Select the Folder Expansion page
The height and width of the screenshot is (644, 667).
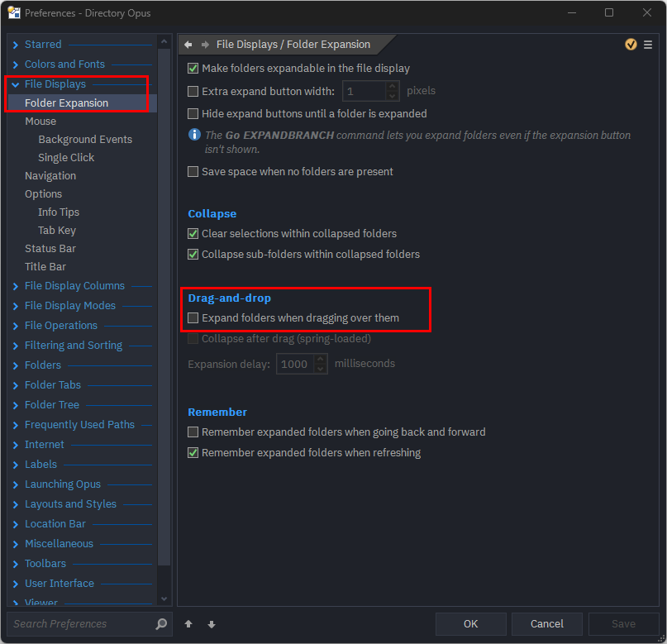pyautogui.click(x=83, y=103)
